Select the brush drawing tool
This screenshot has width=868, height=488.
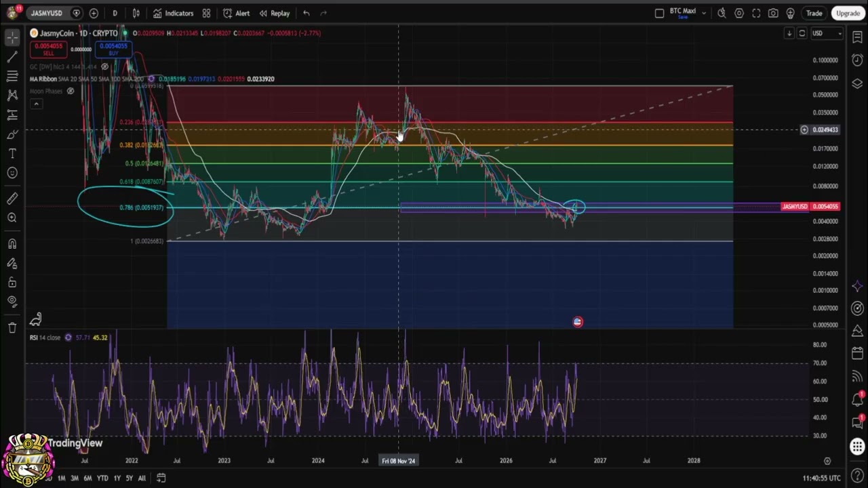tap(12, 134)
